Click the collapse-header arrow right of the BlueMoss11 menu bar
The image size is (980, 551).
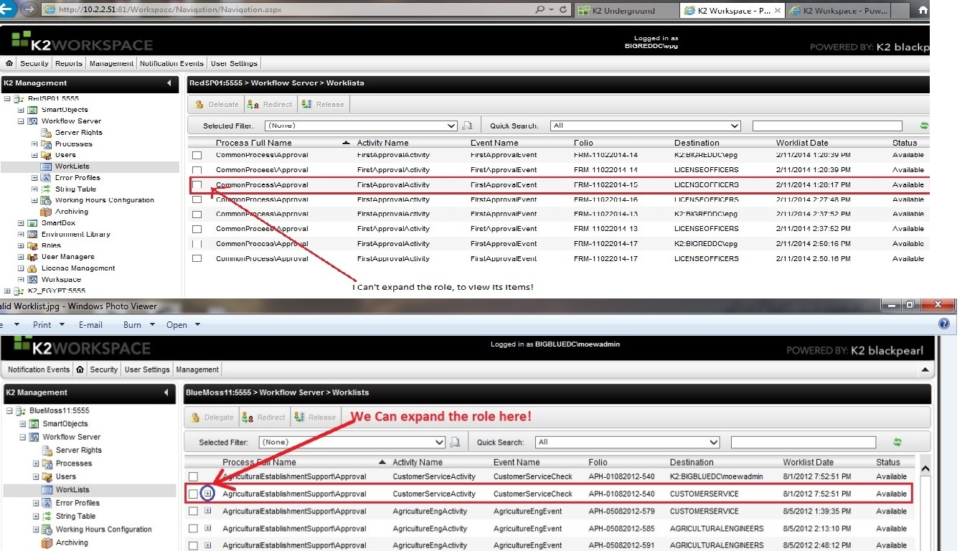pyautogui.click(x=924, y=370)
